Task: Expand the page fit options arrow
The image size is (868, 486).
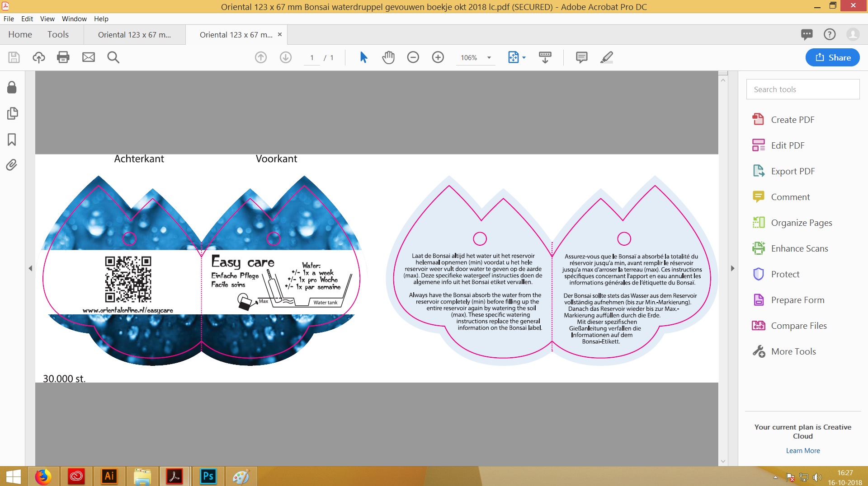Action: (x=524, y=58)
